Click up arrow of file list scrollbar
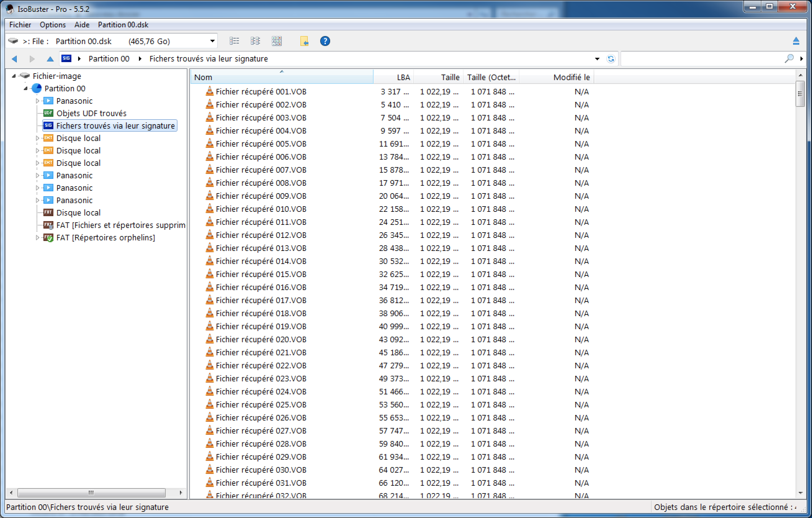The image size is (812, 518). click(x=800, y=75)
